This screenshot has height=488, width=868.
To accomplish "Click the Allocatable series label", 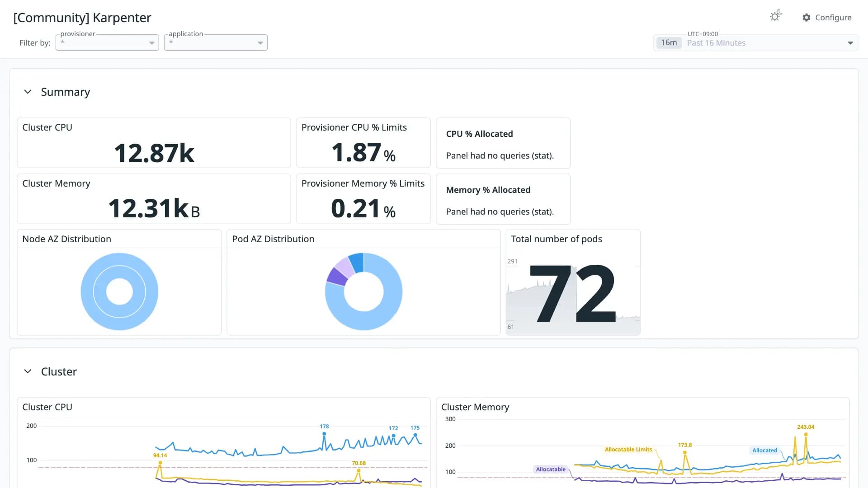I will [551, 469].
